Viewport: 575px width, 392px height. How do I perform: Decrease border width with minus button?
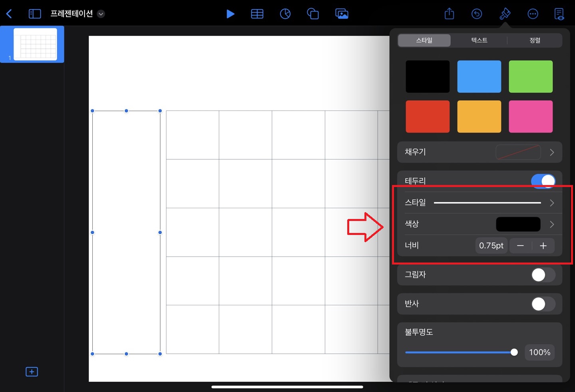(x=520, y=246)
